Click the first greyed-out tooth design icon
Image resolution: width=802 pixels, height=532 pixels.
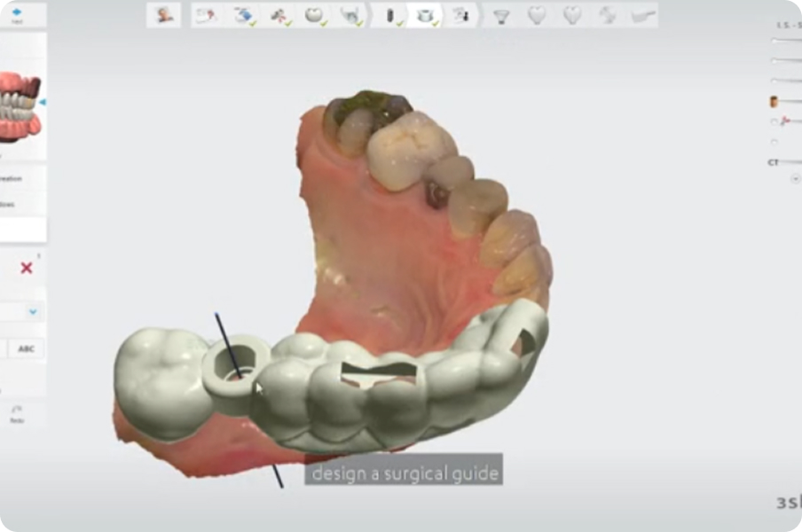[537, 16]
